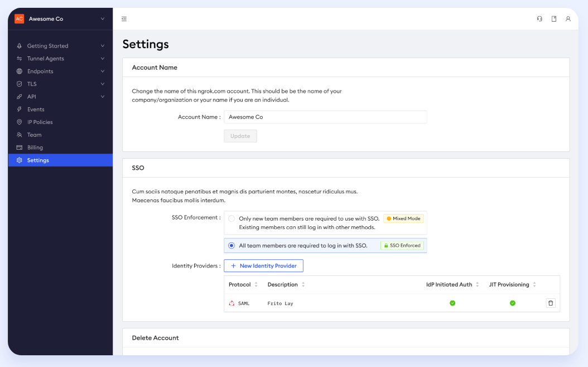
Task: Select the Mixed Mode SSO radio button
Action: click(232, 218)
